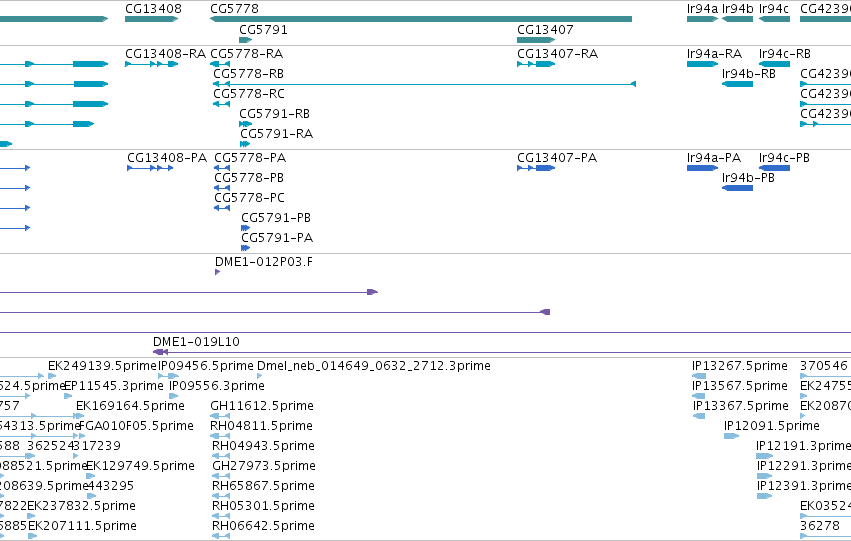Viewport: 851px width, 541px height.
Task: Select the GH11612.5prime EST
Action: 220,416
